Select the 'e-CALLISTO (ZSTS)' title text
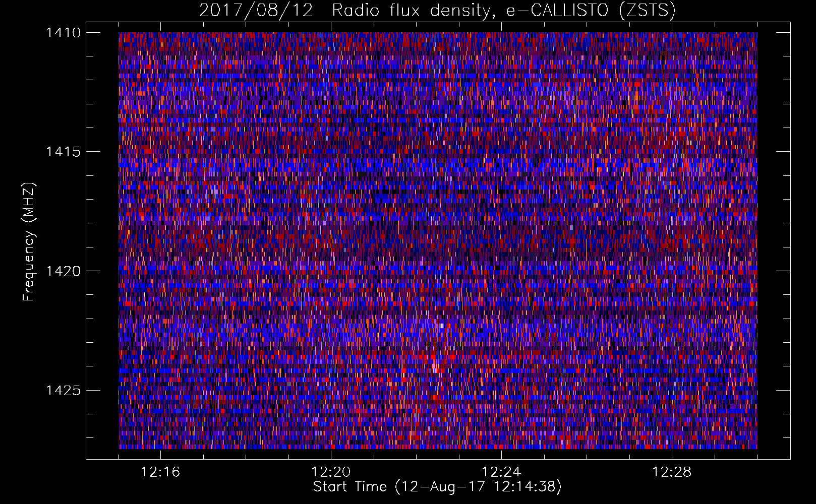This screenshot has width=816, height=504. click(x=591, y=11)
